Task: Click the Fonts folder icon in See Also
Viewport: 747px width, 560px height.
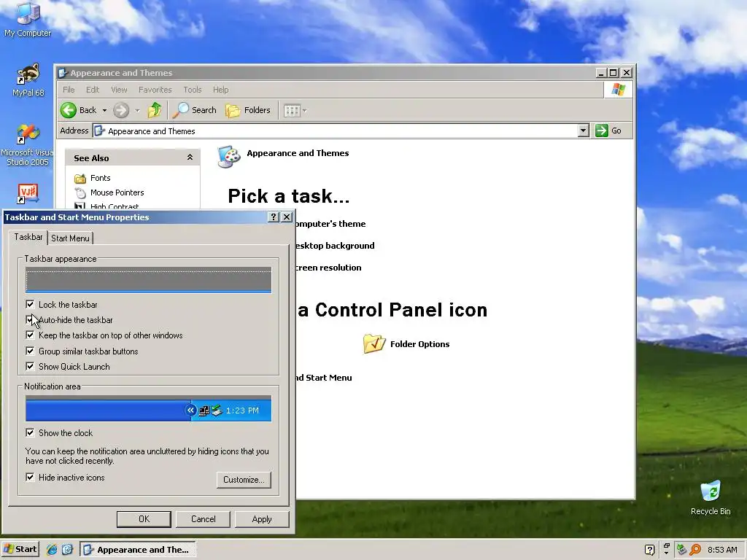Action: tap(80, 179)
